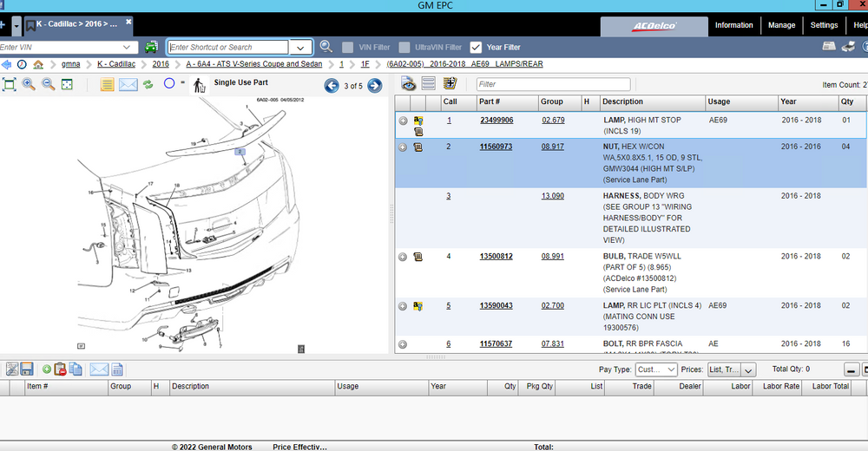This screenshot has width=868, height=451.
Task: Go to next illustration with right arrow
Action: tap(374, 85)
